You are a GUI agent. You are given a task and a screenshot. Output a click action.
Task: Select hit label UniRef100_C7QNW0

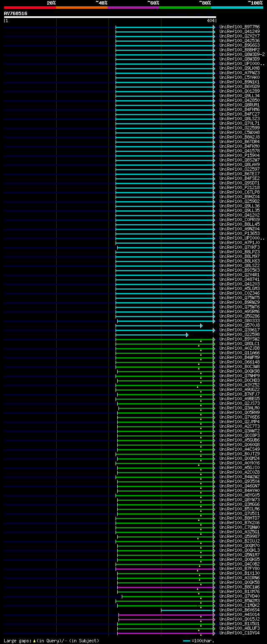[239, 527]
